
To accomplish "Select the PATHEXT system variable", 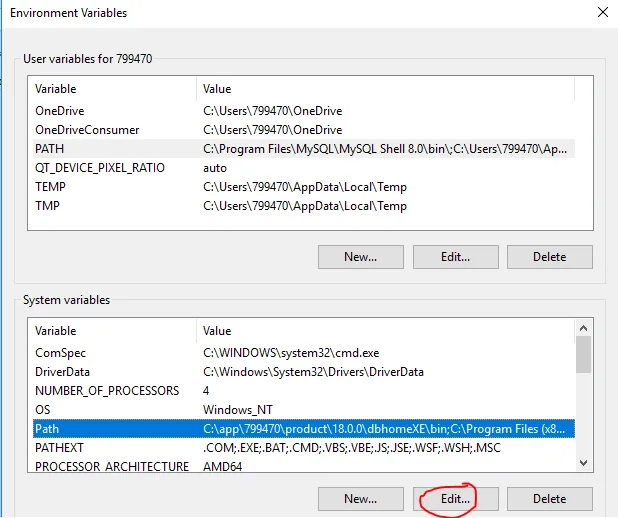I will (60, 448).
